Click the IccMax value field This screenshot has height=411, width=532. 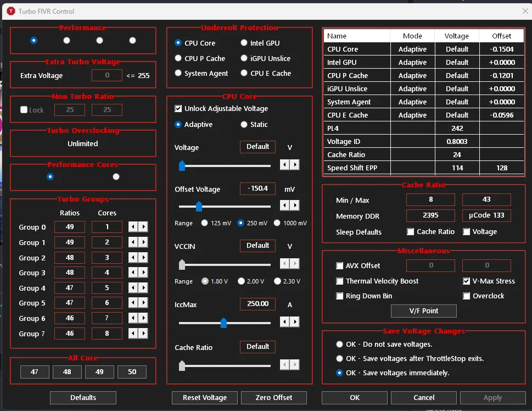point(257,304)
